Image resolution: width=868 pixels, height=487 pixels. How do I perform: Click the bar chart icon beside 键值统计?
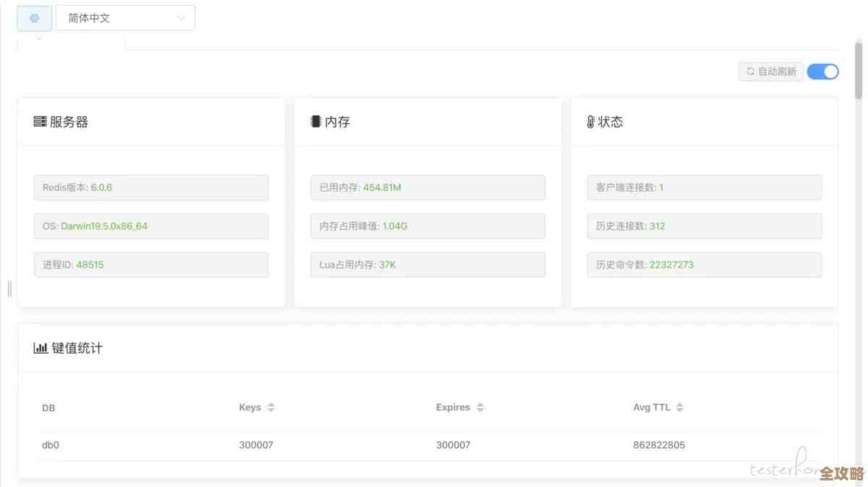(41, 348)
